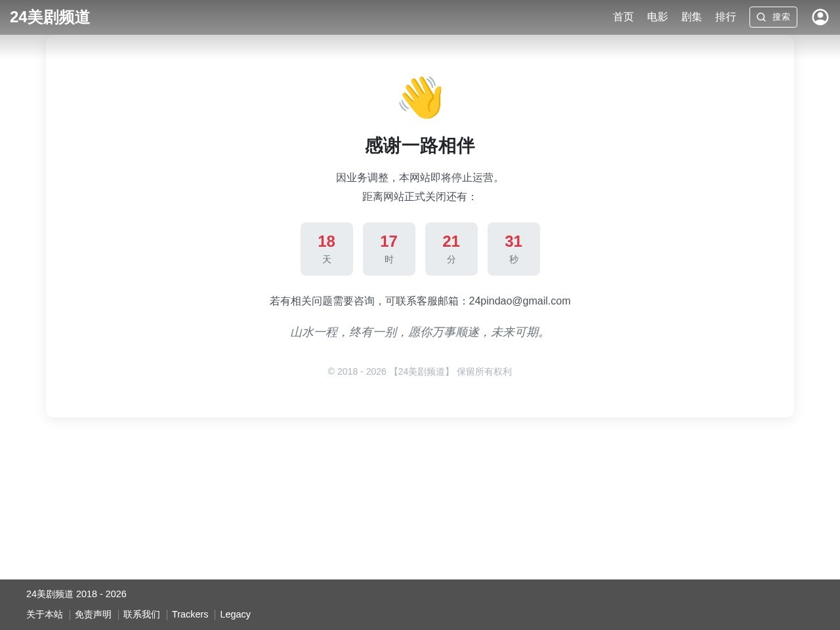Click the 联系我们 footer link
This screenshot has width=840, height=630.
click(141, 614)
